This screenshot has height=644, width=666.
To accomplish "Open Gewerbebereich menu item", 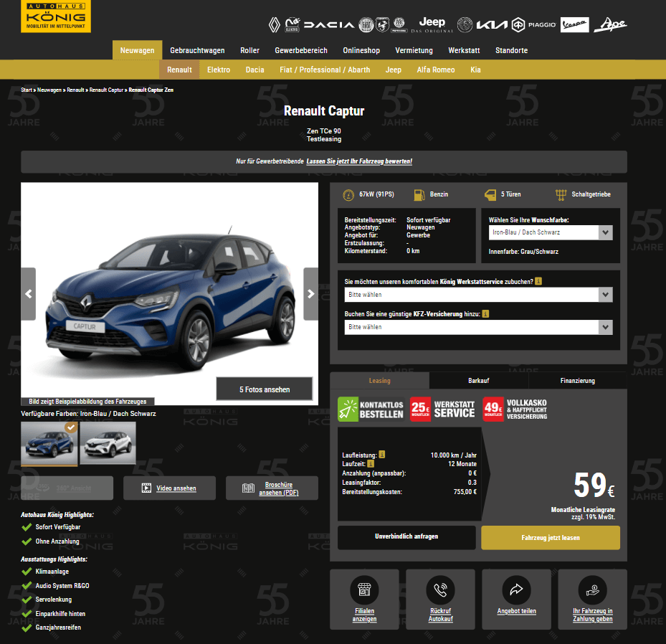I will click(x=301, y=50).
